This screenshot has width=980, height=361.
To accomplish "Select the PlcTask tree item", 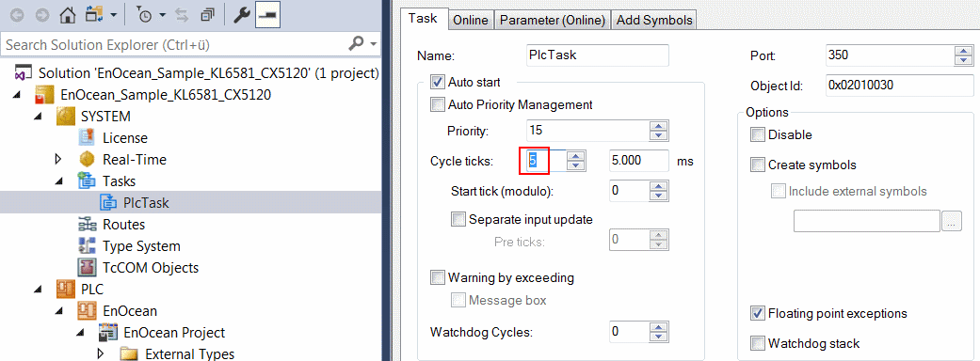I will [x=134, y=203].
